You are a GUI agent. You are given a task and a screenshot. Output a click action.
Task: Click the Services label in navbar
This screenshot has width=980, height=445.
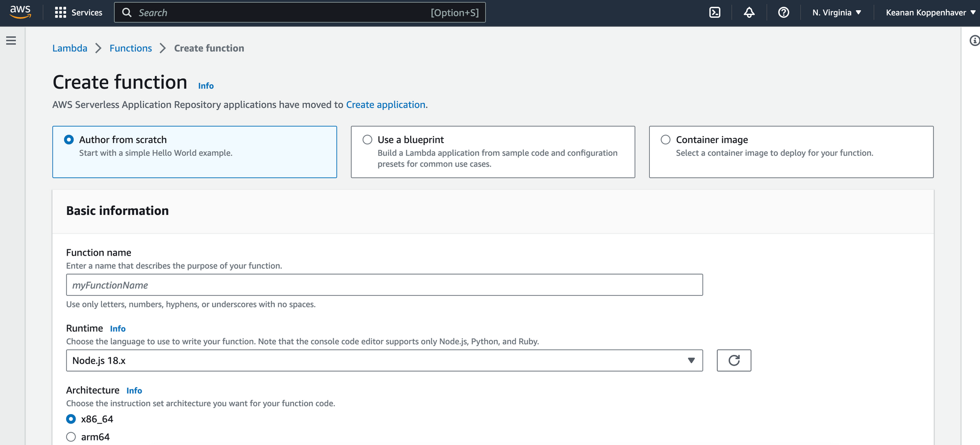87,13
